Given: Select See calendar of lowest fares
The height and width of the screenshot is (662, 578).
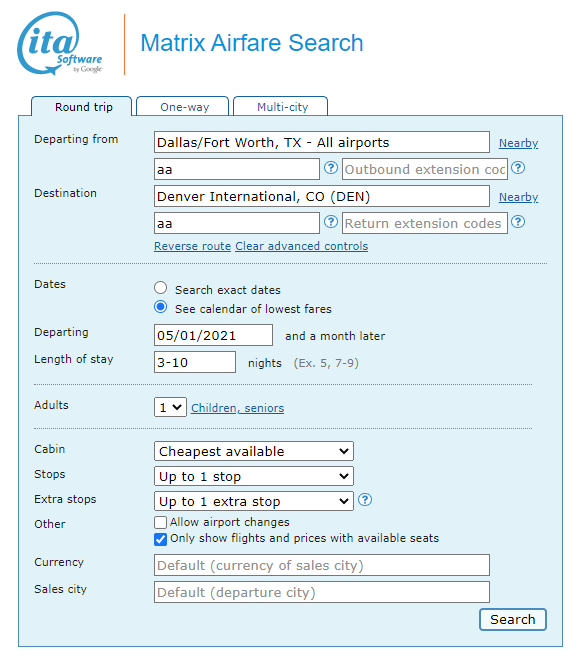Looking at the screenshot, I should coord(160,307).
